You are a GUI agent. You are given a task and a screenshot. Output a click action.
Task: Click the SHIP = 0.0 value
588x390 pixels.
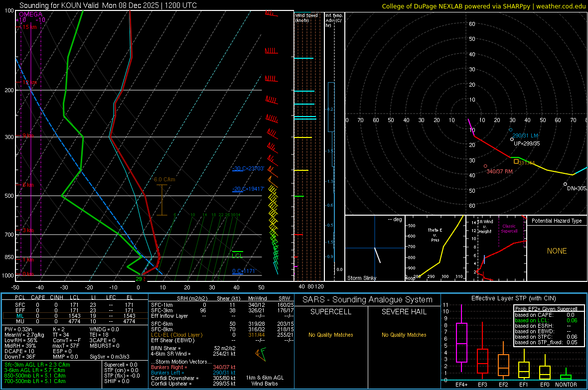pyautogui.click(x=117, y=381)
